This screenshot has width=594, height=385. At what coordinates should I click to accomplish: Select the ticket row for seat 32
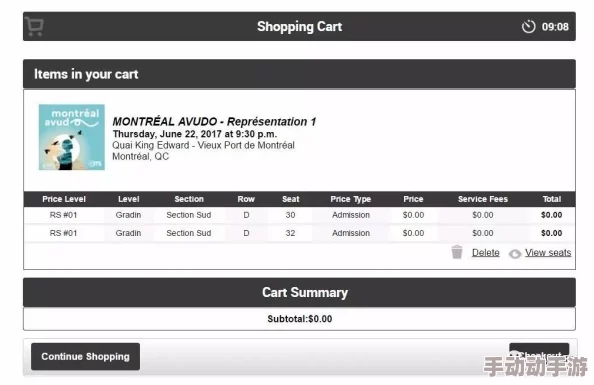tap(299, 233)
